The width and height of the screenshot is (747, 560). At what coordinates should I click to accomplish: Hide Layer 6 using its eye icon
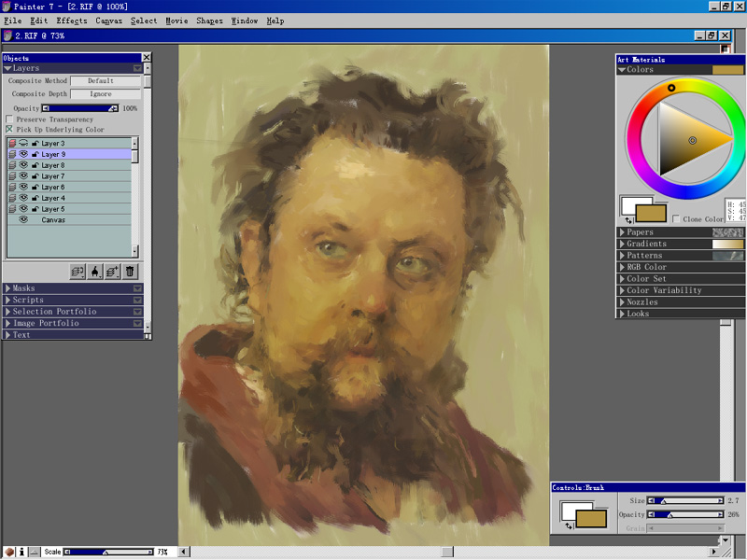(x=23, y=187)
